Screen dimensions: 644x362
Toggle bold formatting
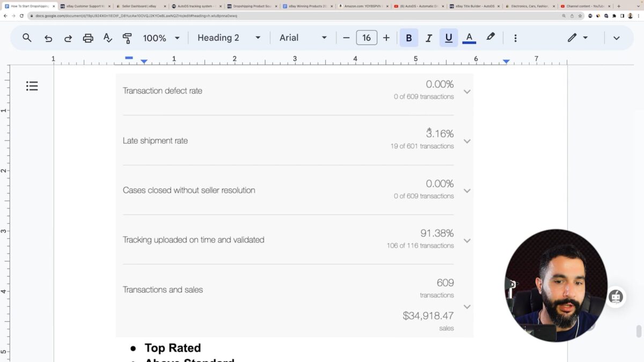[409, 38]
